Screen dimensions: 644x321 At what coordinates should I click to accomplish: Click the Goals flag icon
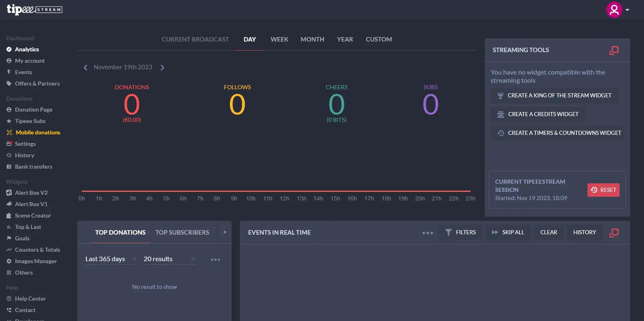(9, 238)
